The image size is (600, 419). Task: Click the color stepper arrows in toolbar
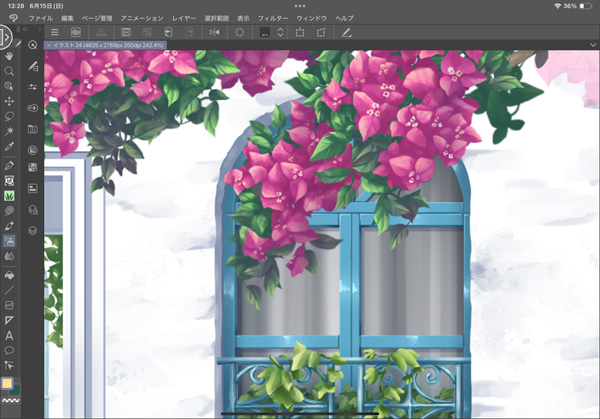coord(278,33)
